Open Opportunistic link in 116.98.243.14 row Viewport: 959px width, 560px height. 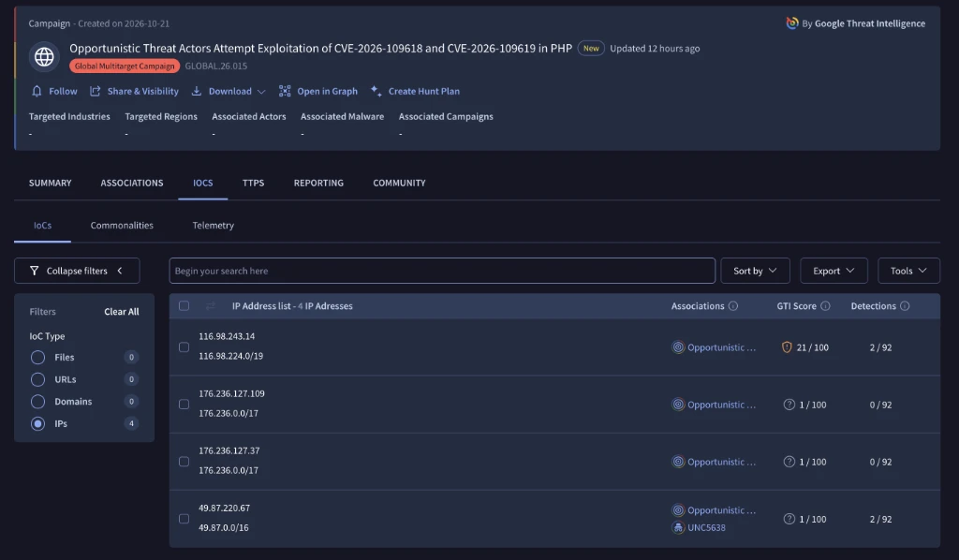coord(722,347)
